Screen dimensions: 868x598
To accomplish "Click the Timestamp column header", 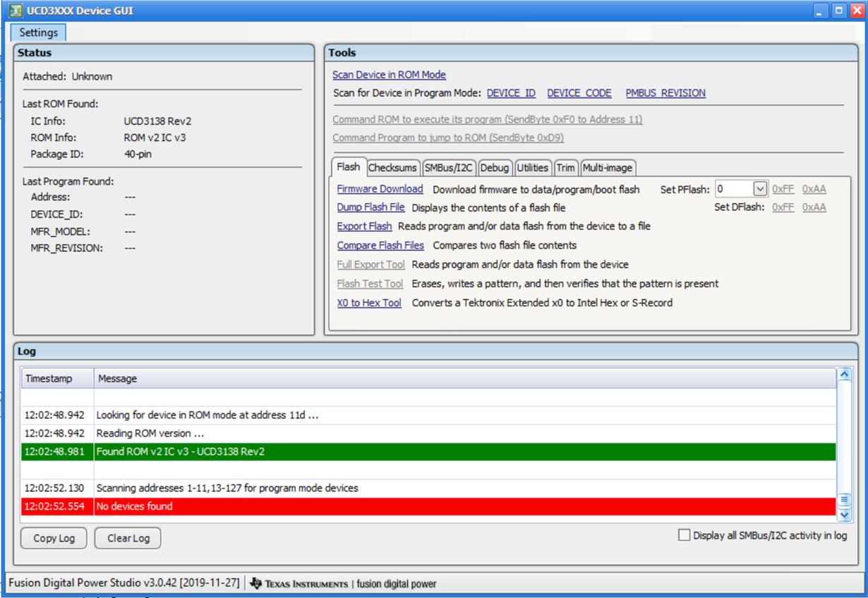I will coord(58,379).
